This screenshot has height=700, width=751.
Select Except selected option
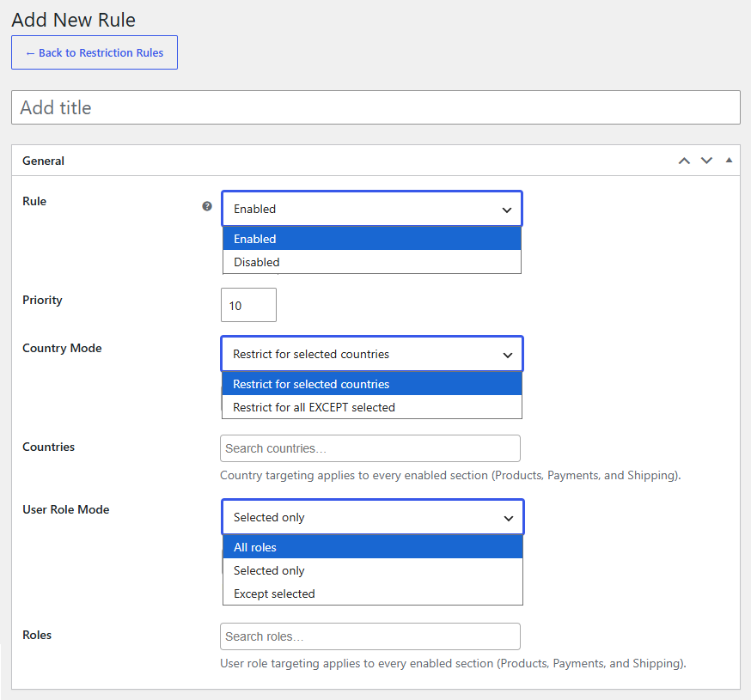pos(373,593)
